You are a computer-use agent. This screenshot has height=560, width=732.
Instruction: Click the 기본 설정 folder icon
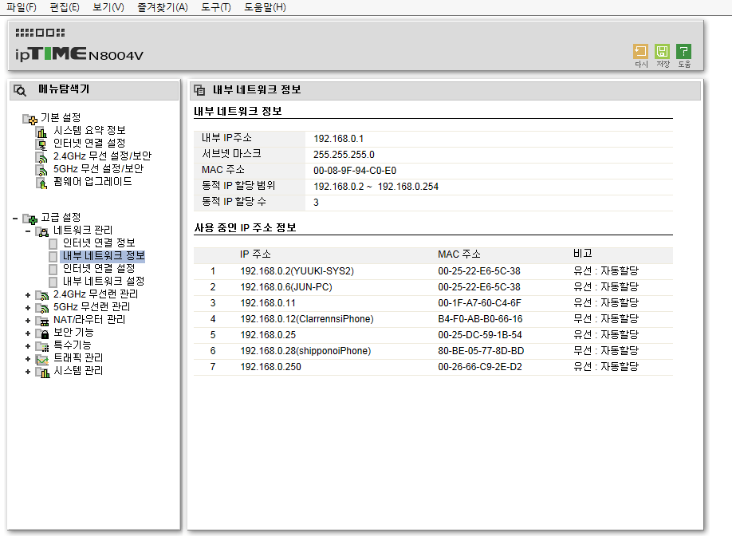30,119
